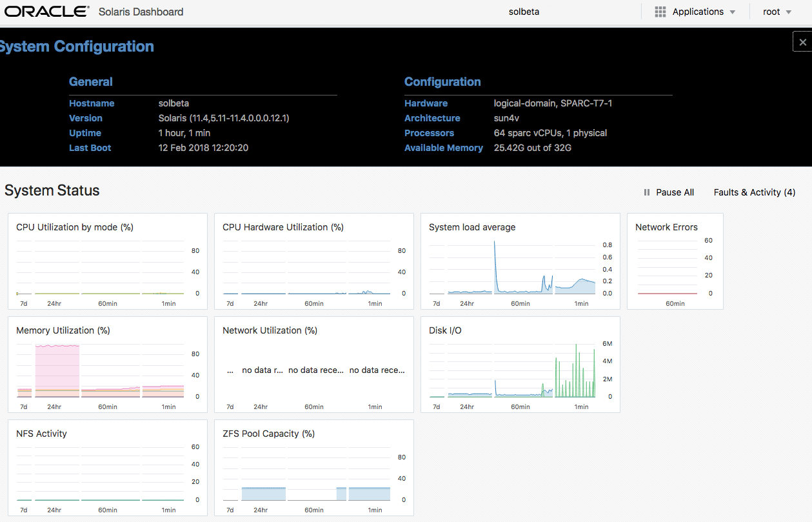Image resolution: width=812 pixels, height=522 pixels.
Task: Click the Version label
Action: point(86,118)
